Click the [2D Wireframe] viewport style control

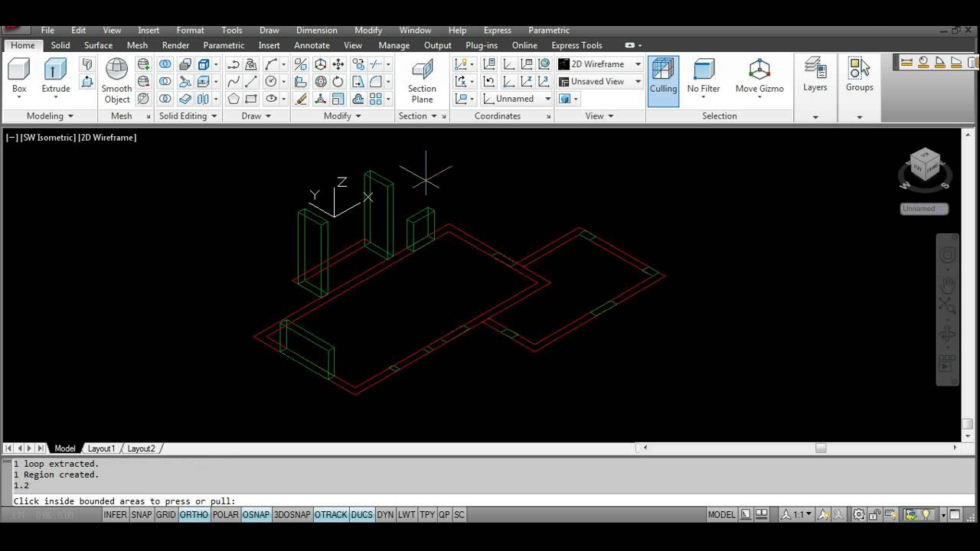[107, 138]
